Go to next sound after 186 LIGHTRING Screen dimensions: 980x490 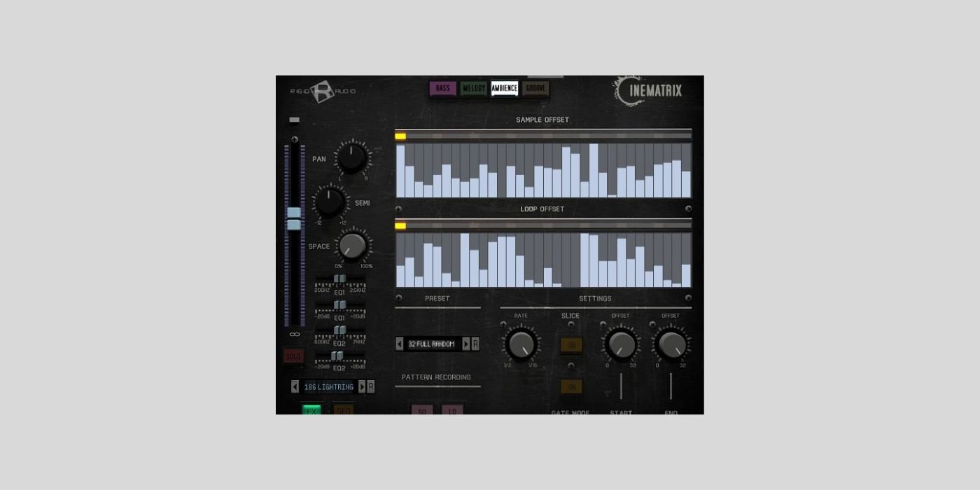click(362, 386)
